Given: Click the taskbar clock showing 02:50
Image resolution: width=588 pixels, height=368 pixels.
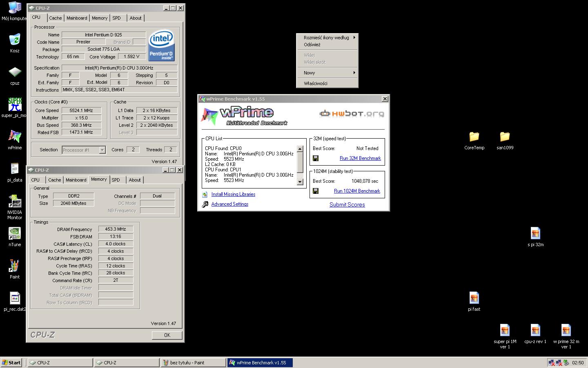Looking at the screenshot, I should (x=578, y=362).
